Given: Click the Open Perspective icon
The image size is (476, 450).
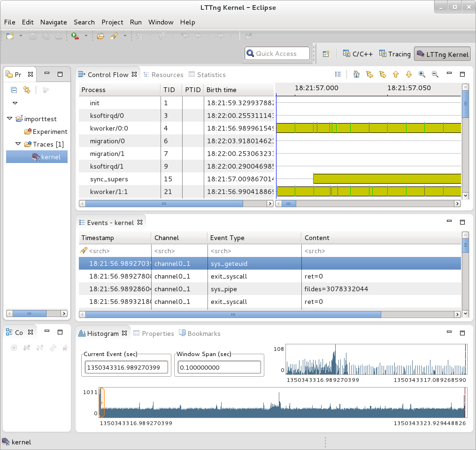Looking at the screenshot, I should coord(326,54).
